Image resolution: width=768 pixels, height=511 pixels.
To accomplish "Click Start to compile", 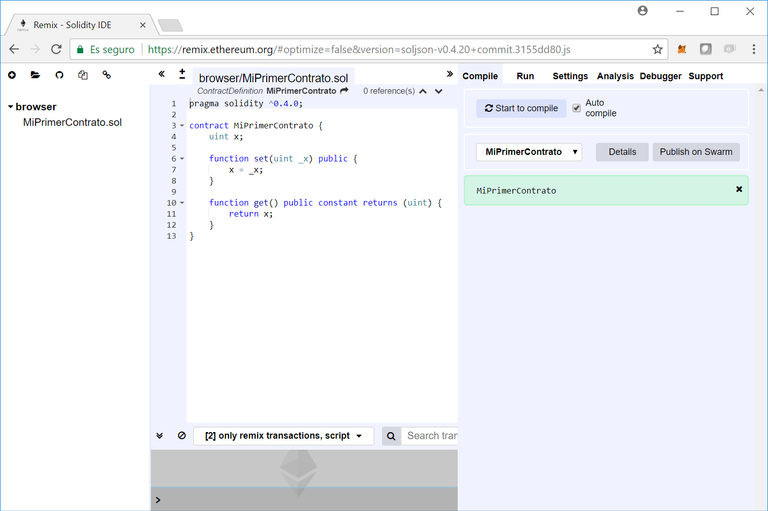I will point(521,108).
